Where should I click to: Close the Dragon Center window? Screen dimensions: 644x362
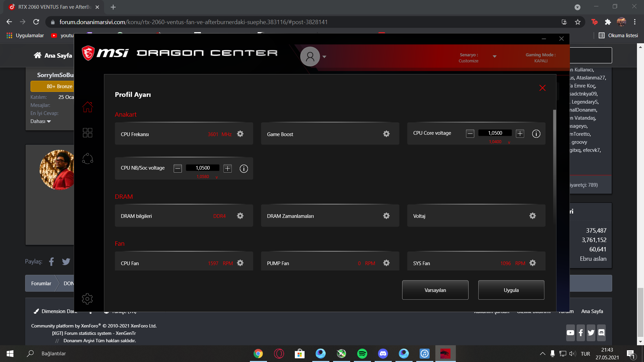561,39
